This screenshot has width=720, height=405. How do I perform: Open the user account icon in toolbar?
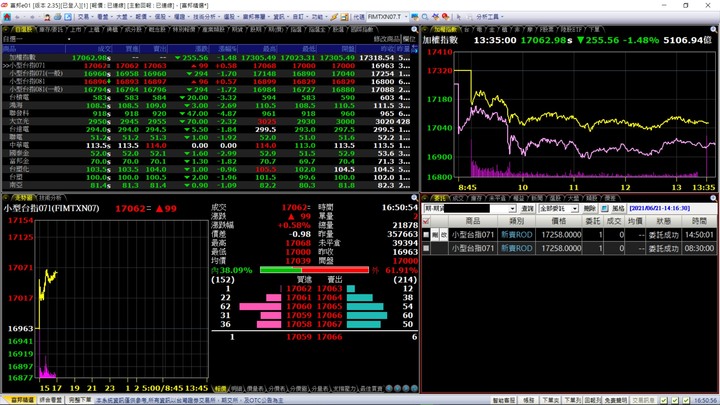coord(47,17)
